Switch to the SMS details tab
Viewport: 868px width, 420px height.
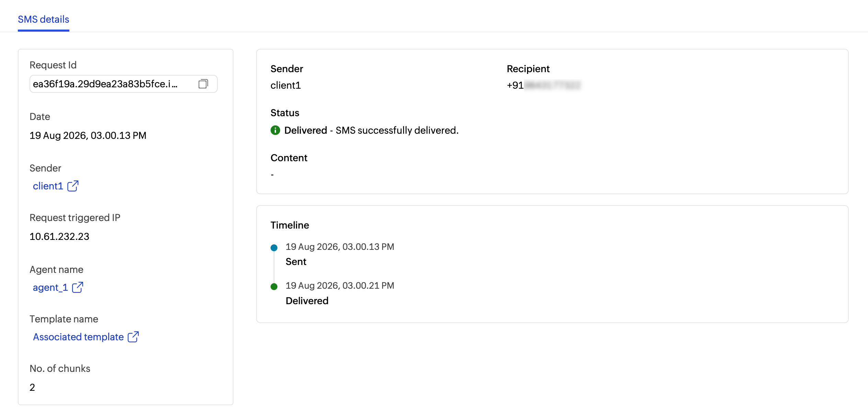coord(44,19)
